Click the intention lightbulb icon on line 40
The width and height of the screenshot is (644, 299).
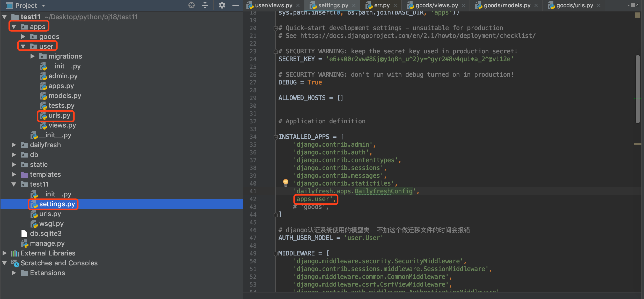(x=286, y=183)
